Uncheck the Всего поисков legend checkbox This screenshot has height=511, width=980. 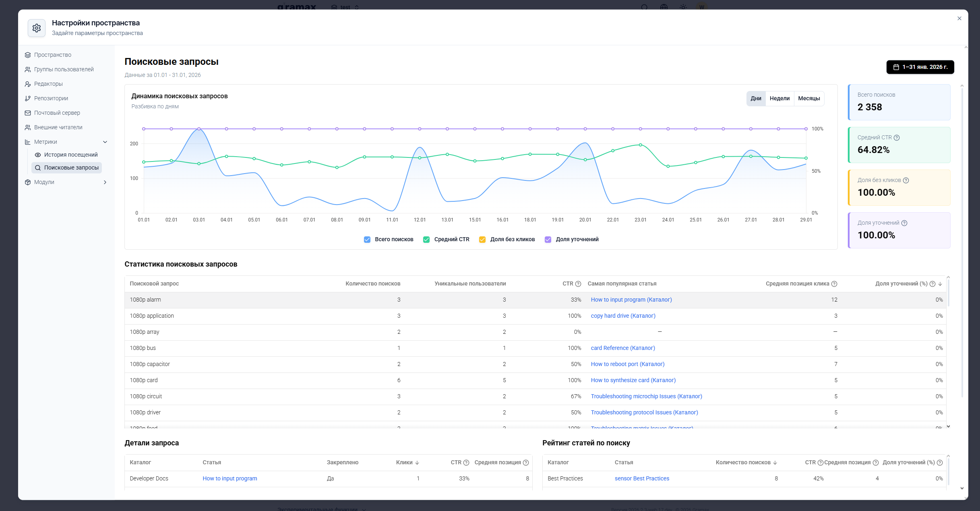[367, 240]
